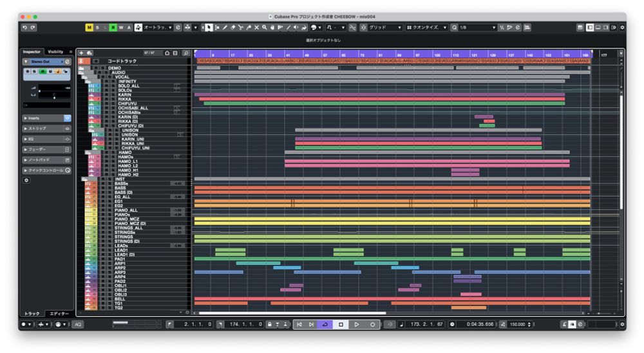Toggle Show Right Zone button

point(606,28)
